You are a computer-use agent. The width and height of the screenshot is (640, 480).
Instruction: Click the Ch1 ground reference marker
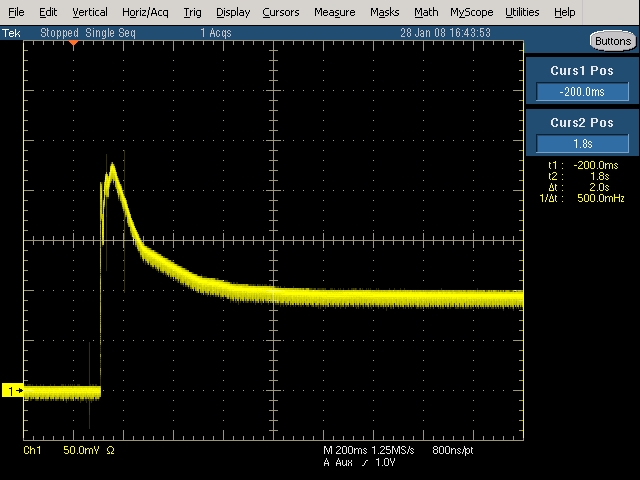click(13, 391)
